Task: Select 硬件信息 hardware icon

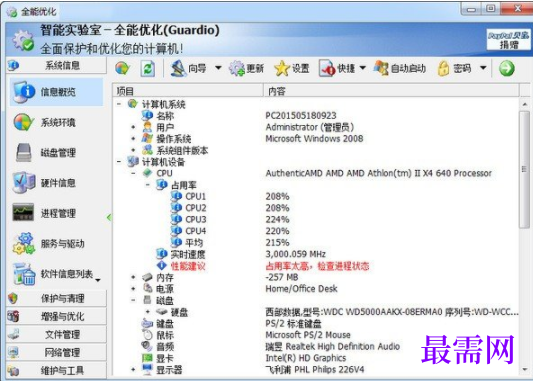Action: point(24,183)
